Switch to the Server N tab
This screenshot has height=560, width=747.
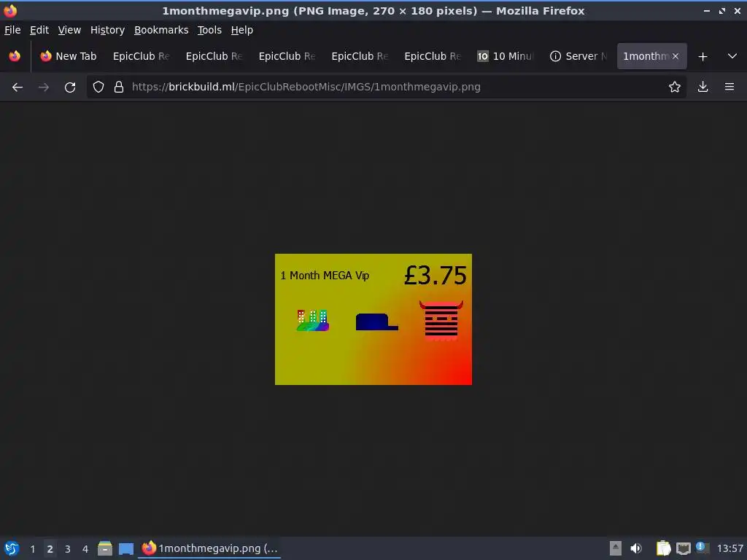tap(578, 56)
